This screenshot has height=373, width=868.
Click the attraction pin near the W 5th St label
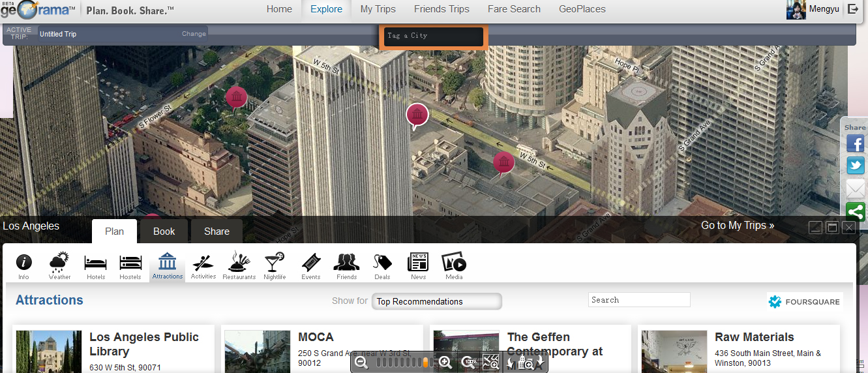[x=503, y=163]
